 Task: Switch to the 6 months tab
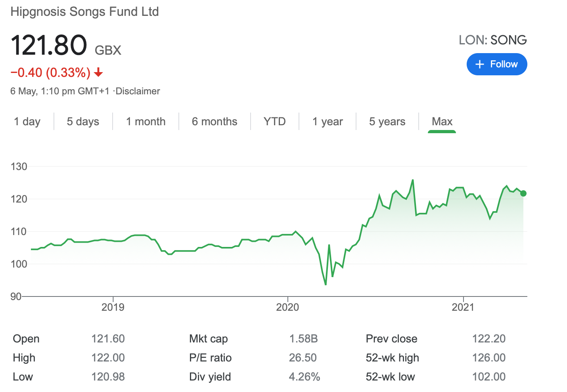pos(215,121)
